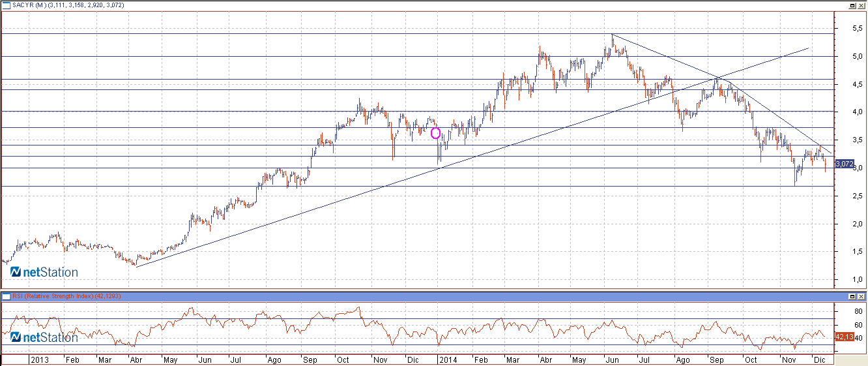
Task: Click the 2013 label on time axis
Action: point(40,359)
